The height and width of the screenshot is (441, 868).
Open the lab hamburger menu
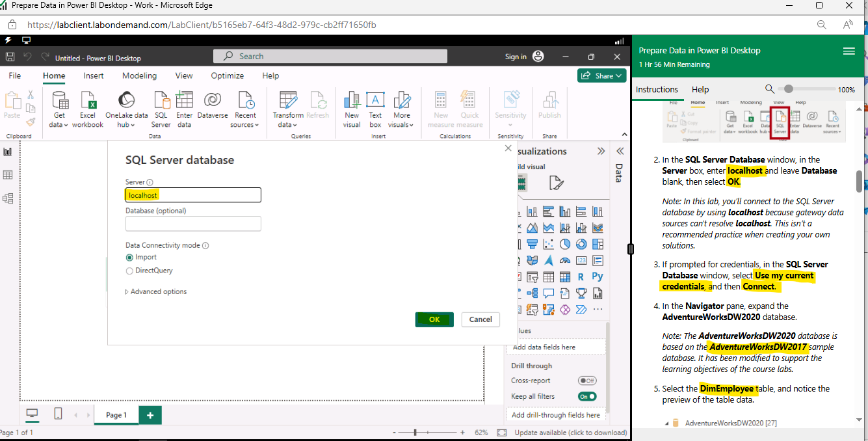pyautogui.click(x=848, y=51)
